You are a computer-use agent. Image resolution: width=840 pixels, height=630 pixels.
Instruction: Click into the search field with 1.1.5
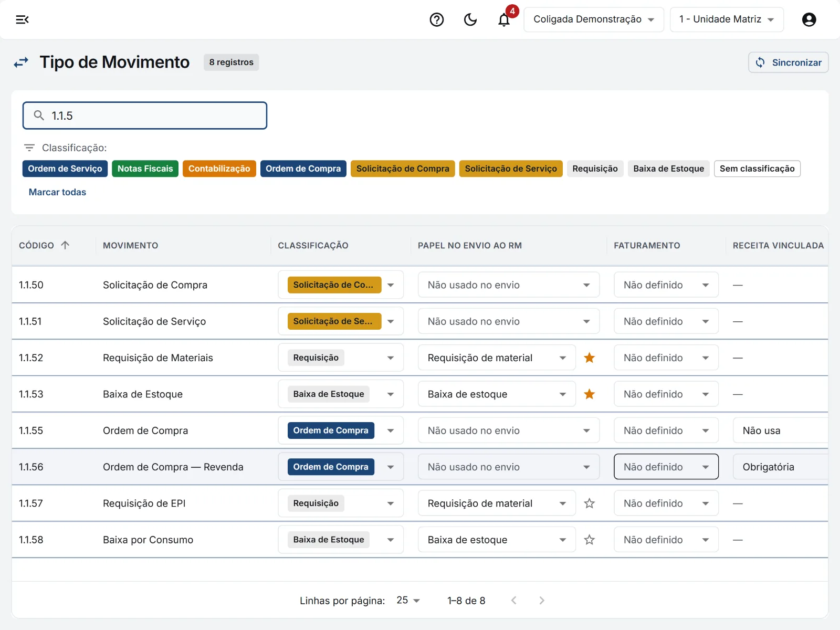pyautogui.click(x=145, y=115)
